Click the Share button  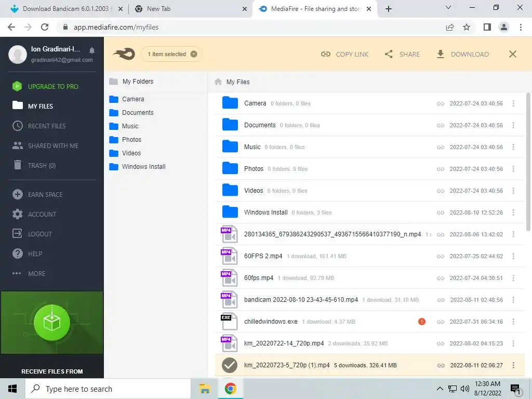pyautogui.click(x=402, y=54)
